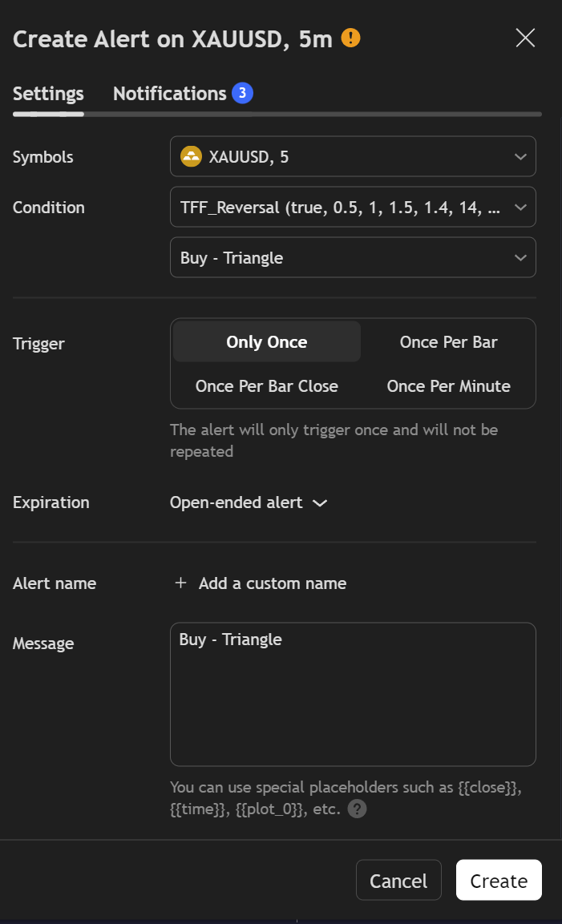The height and width of the screenshot is (924, 562).
Task: Expand the Open-ended alert expiration chevron
Action: tap(320, 502)
